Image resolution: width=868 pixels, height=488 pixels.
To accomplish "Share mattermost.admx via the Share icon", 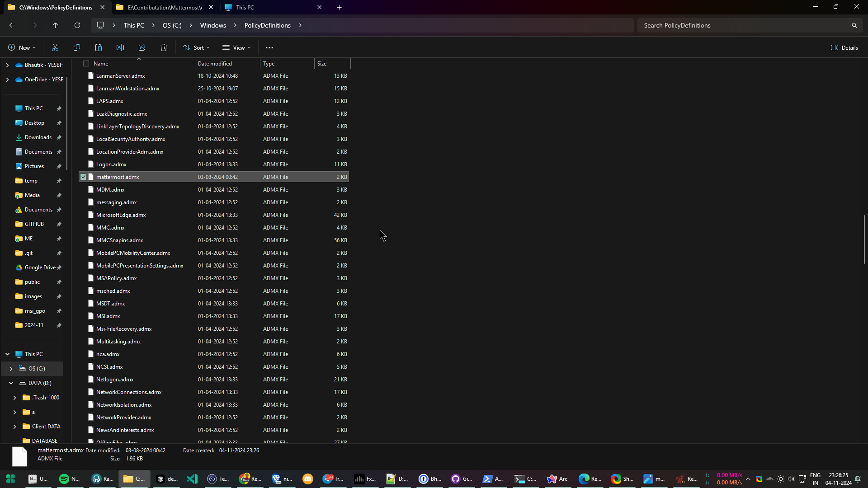I will coord(142,47).
